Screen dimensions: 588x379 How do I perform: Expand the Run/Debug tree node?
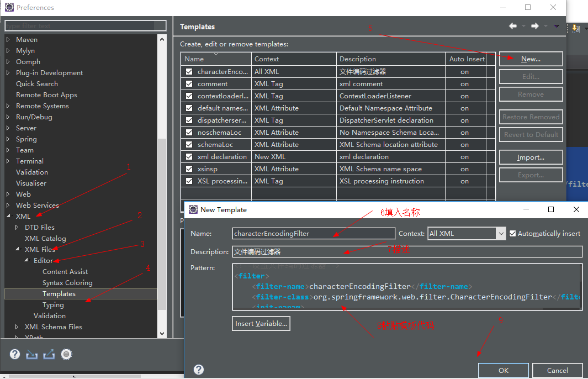click(8, 117)
